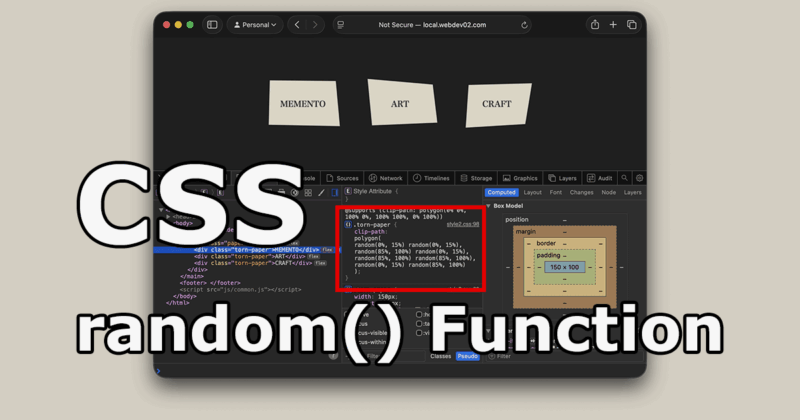Select the Computed sidebar tab

coord(502,192)
